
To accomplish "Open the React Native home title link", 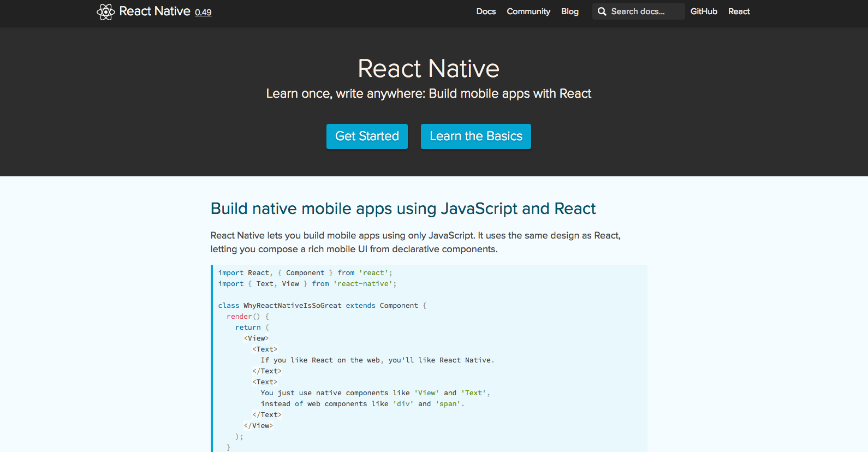I will [x=154, y=11].
